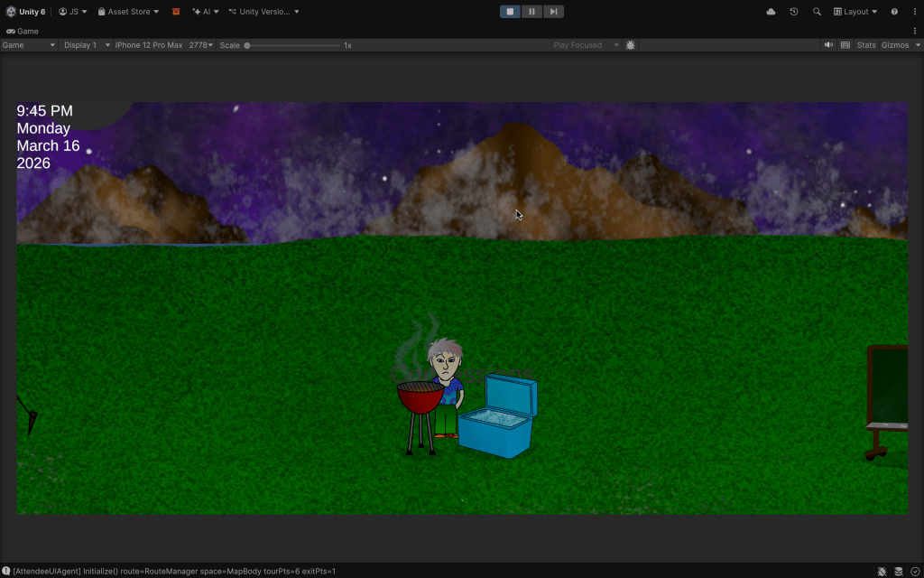Click the search magnifier icon
The image size is (924, 578).
tap(817, 12)
